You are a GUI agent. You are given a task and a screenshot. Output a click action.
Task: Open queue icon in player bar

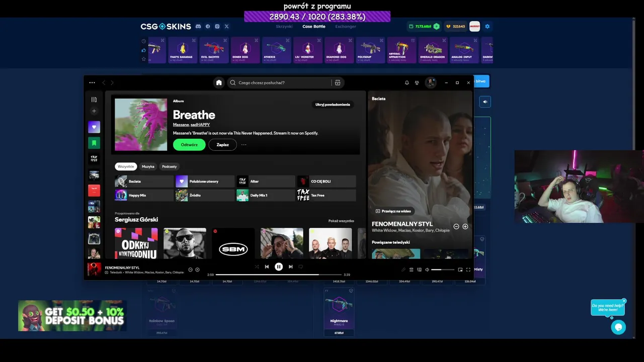pos(411,270)
